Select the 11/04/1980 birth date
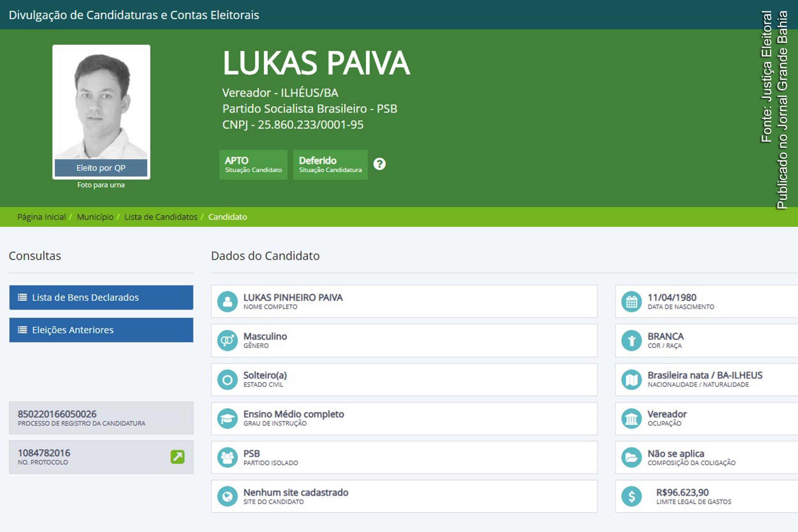 click(x=672, y=298)
